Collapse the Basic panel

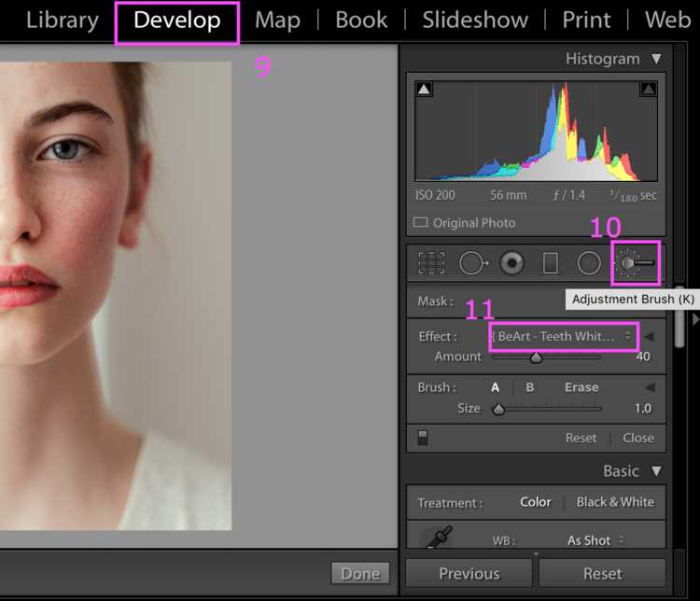point(656,471)
